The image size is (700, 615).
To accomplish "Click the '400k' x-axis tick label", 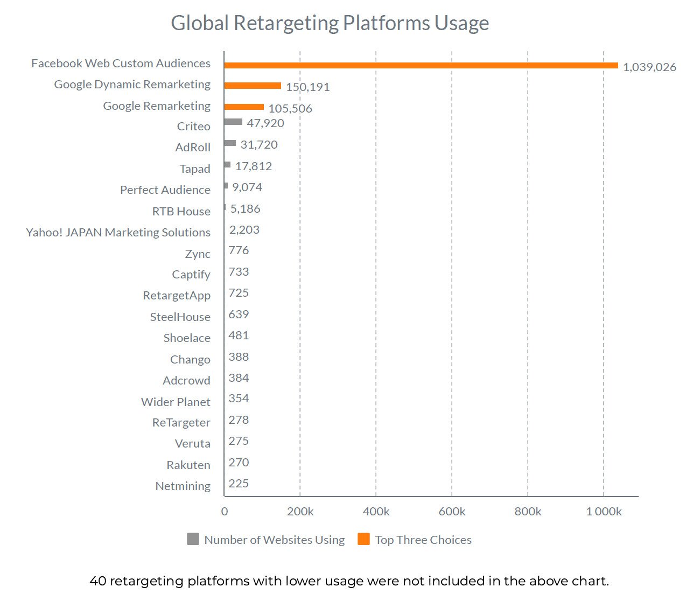I will pos(376,512).
